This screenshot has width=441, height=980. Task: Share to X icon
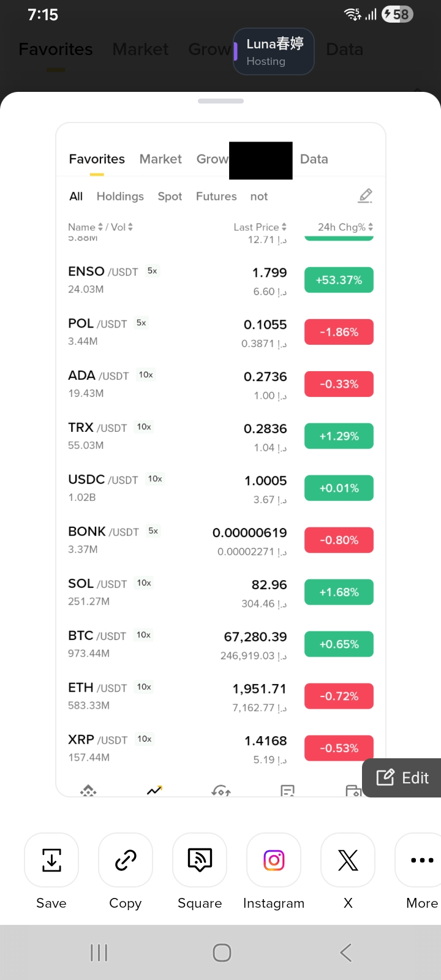tap(348, 860)
